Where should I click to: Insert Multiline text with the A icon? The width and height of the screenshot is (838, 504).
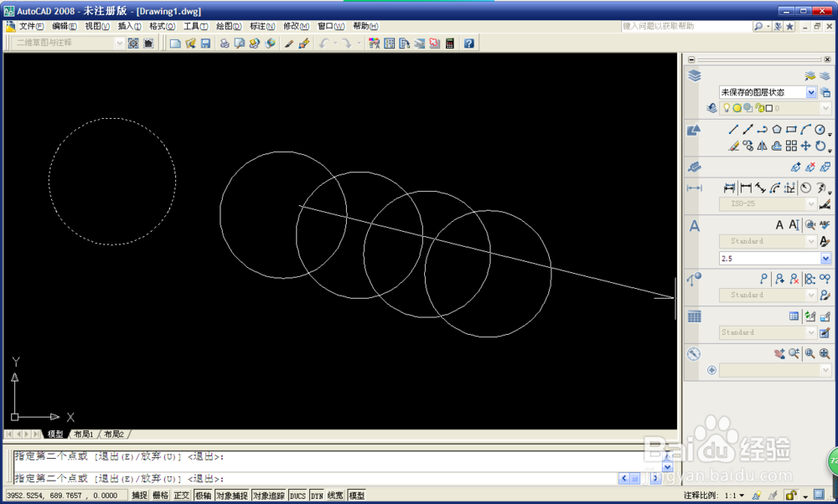(779, 224)
